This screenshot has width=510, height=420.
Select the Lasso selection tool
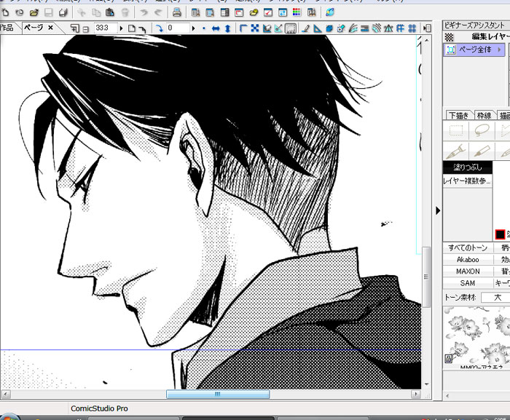pos(482,131)
